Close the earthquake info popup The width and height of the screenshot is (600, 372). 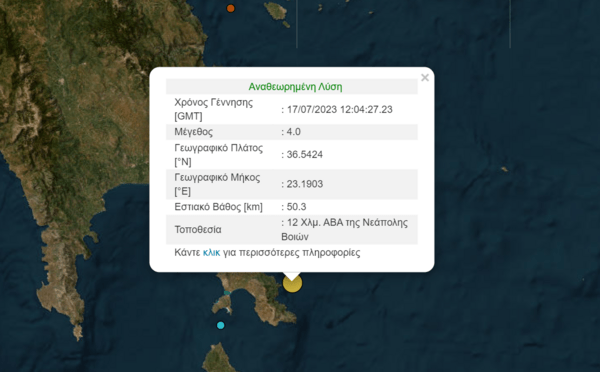point(425,78)
